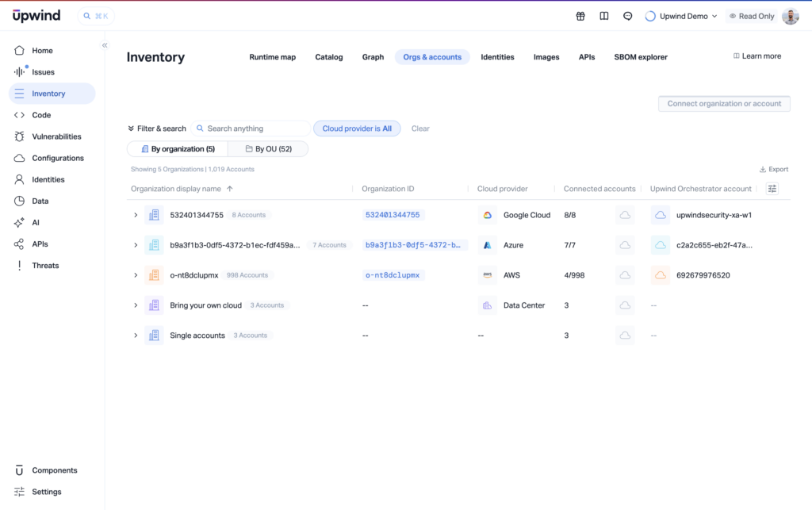Image resolution: width=812 pixels, height=510 pixels.
Task: Click the cloud icon in Google Cloud row
Action: pos(625,215)
